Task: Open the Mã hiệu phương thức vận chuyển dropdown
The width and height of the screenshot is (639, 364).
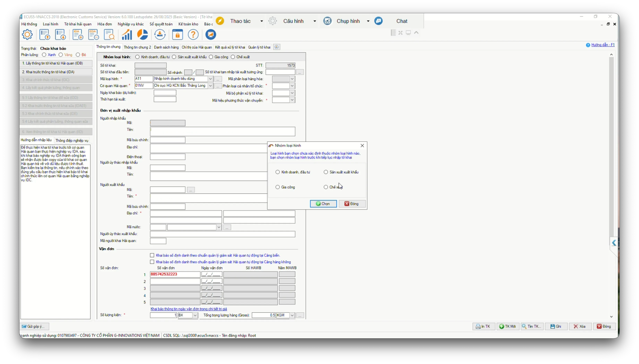Action: tap(292, 100)
